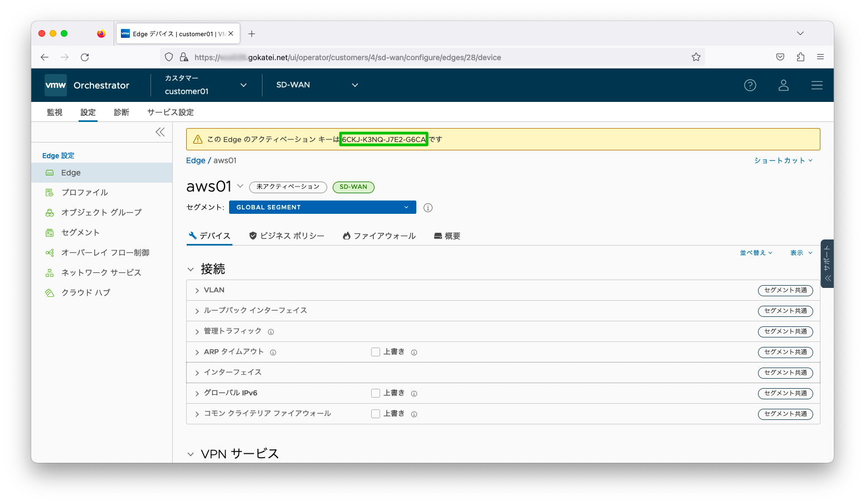The image size is (865, 504).
Task: Open the カスタマー customer01 dropdown
Action: pyautogui.click(x=206, y=85)
